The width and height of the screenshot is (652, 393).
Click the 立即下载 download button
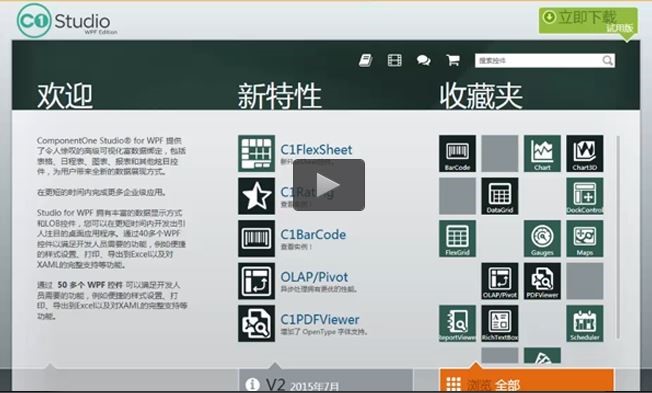[588, 21]
